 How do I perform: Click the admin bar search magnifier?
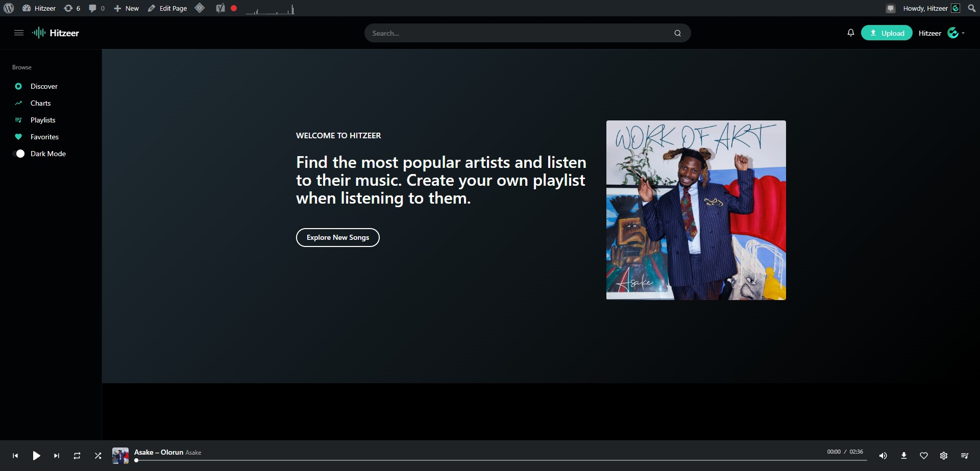972,8
